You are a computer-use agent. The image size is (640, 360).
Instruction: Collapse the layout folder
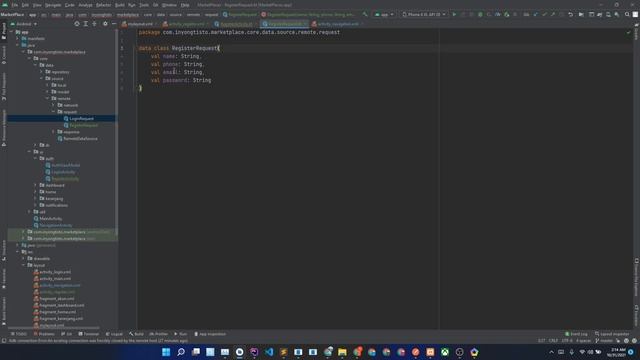point(24,265)
